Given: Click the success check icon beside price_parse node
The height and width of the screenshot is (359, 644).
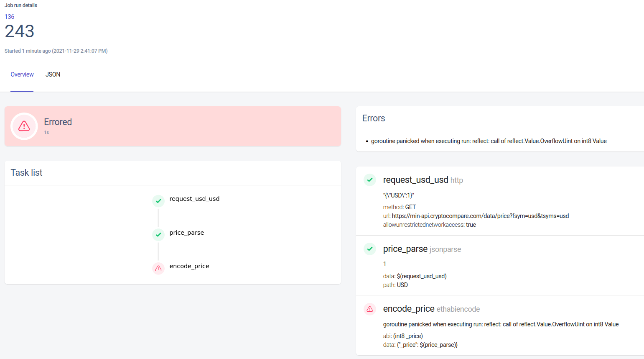Looking at the screenshot, I should pos(158,234).
